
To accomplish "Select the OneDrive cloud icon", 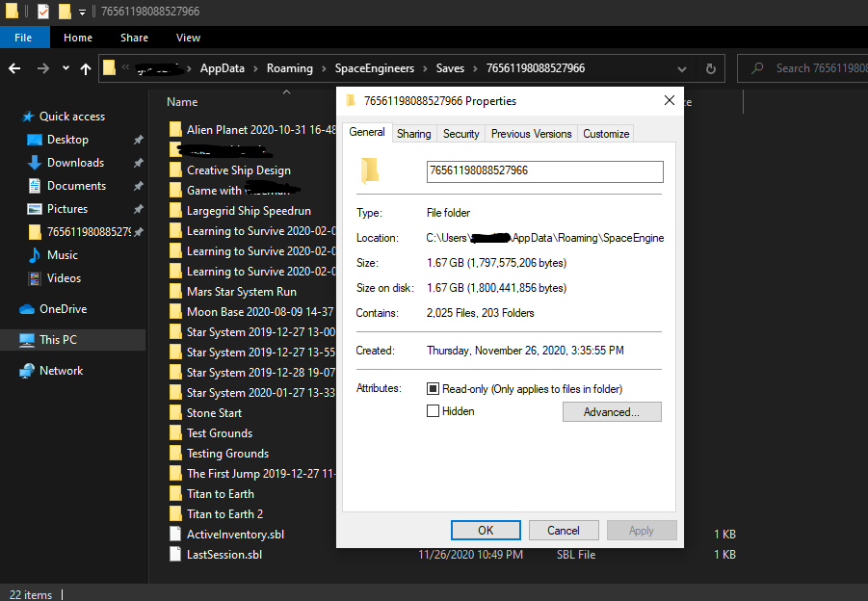I will pyautogui.click(x=27, y=309).
